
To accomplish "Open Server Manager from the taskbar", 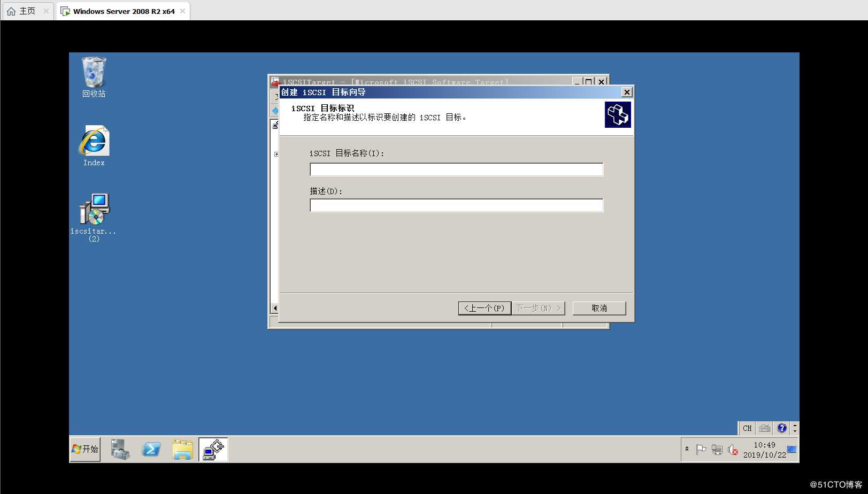I will click(x=120, y=449).
